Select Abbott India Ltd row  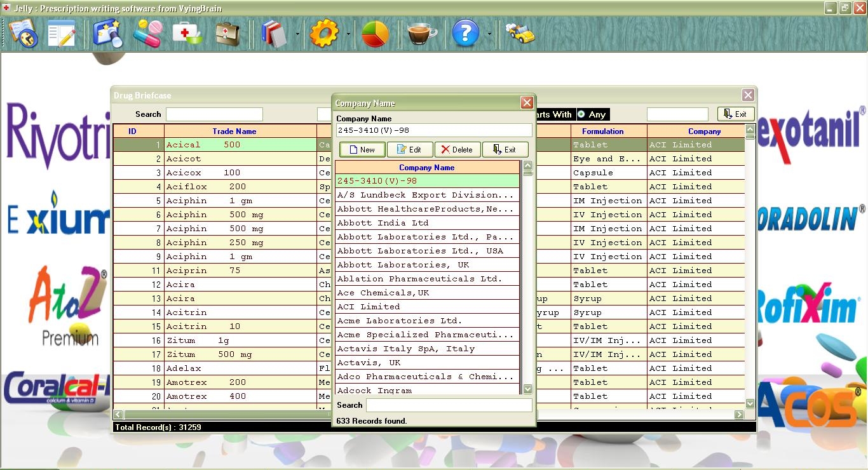pos(427,223)
